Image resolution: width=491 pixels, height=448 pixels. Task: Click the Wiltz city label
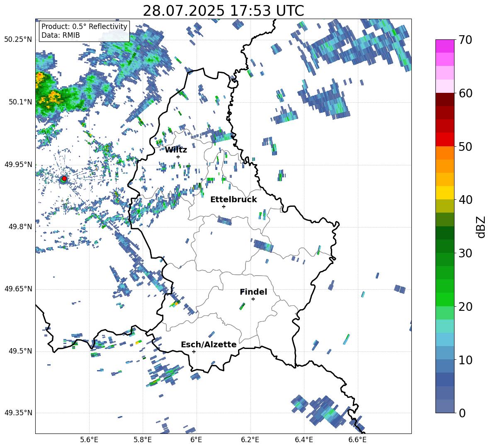pos(176,150)
